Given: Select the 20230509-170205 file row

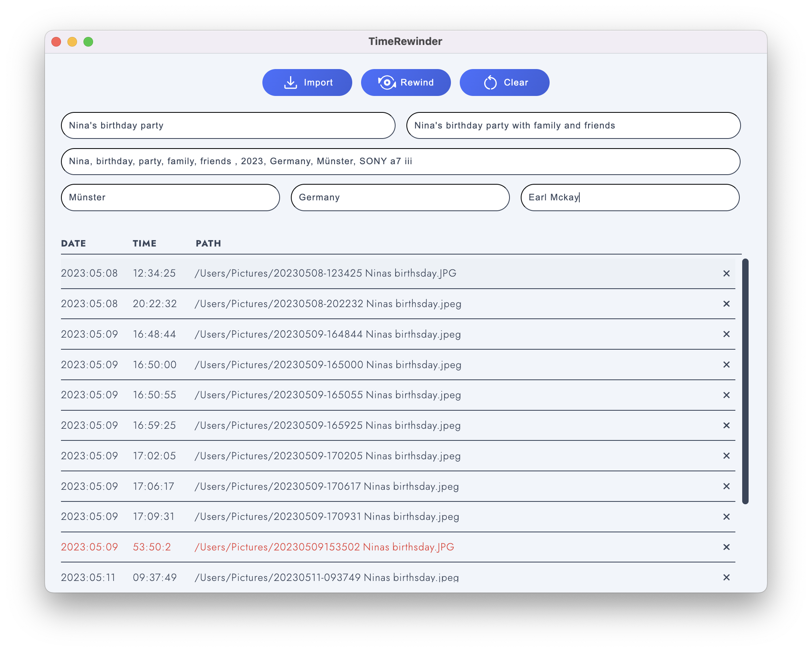Looking at the screenshot, I should pyautogui.click(x=327, y=456).
